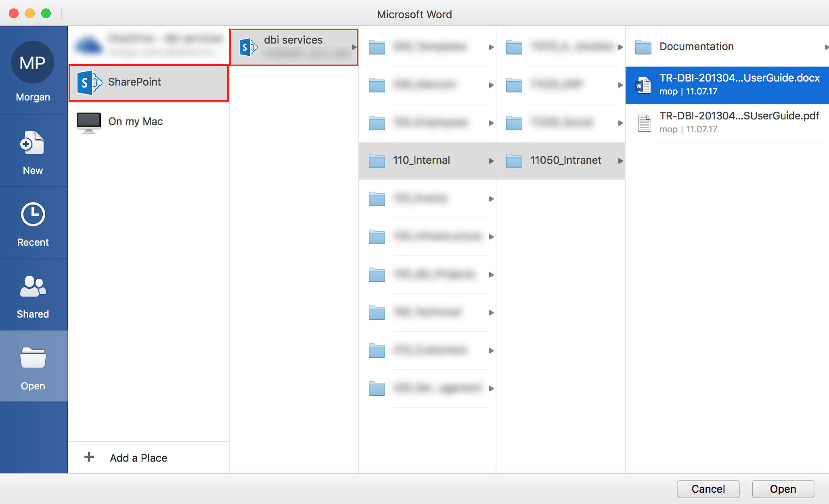Select On my Mac location
829x504 pixels.
tap(149, 121)
